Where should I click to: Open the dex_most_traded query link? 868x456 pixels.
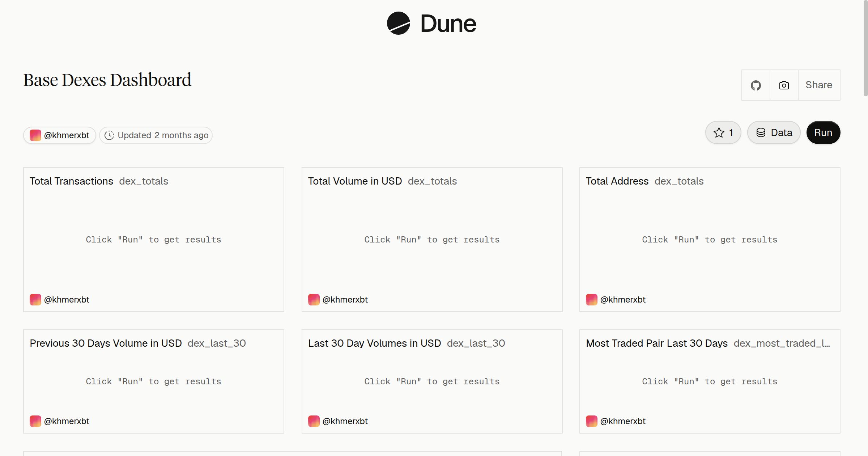click(x=782, y=343)
